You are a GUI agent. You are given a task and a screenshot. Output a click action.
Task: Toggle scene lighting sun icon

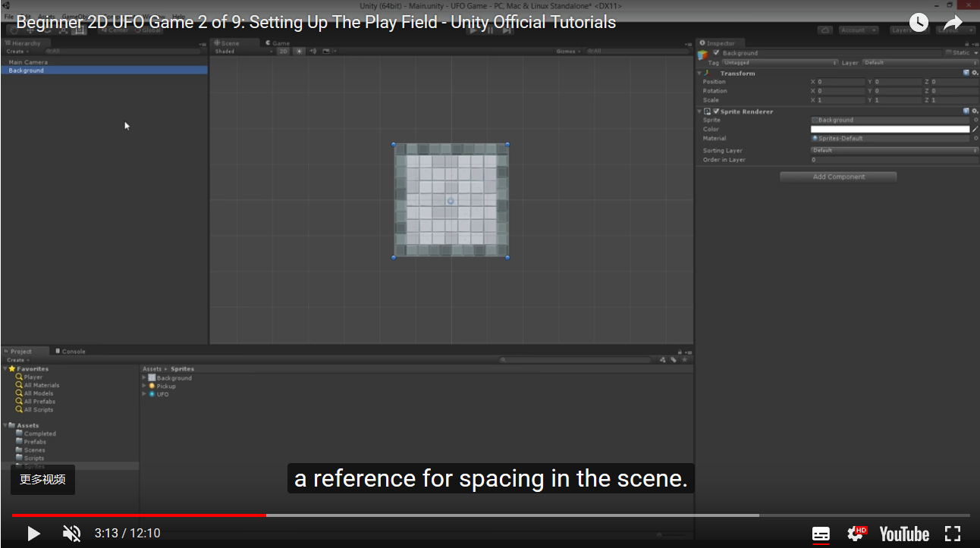(x=299, y=52)
